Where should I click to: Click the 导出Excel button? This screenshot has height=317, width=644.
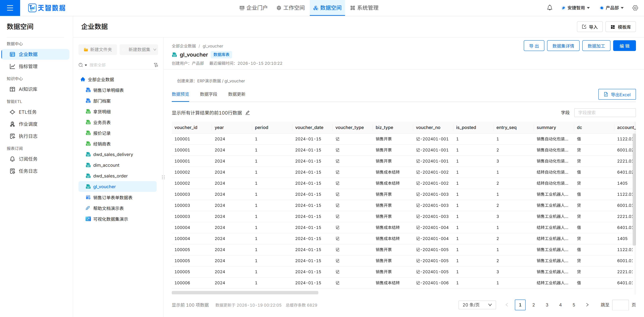click(x=617, y=94)
